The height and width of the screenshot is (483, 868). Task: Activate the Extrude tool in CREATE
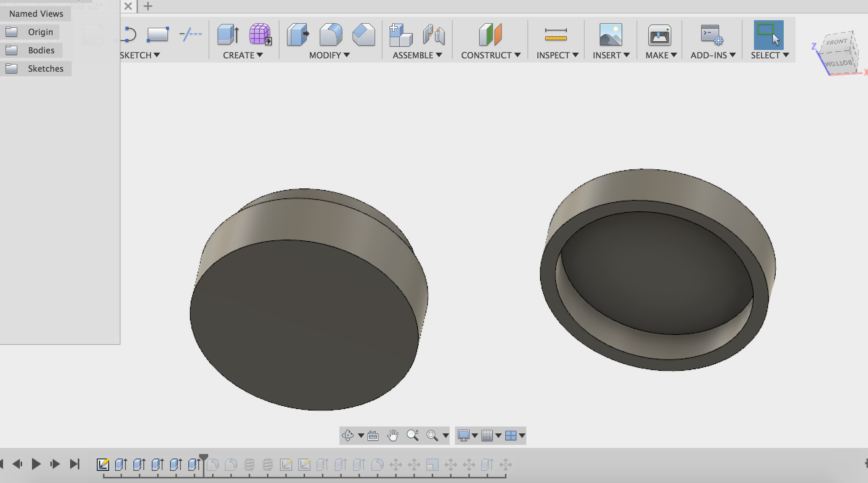click(228, 35)
